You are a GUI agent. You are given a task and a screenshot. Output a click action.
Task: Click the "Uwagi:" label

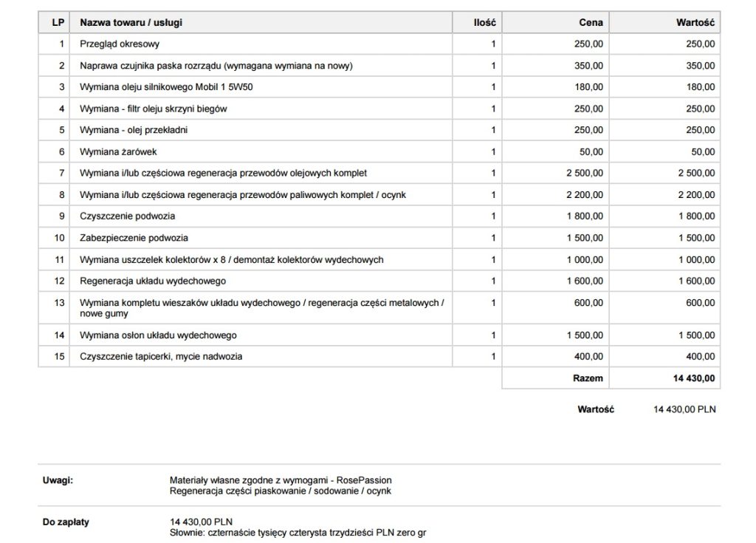pyautogui.click(x=58, y=480)
